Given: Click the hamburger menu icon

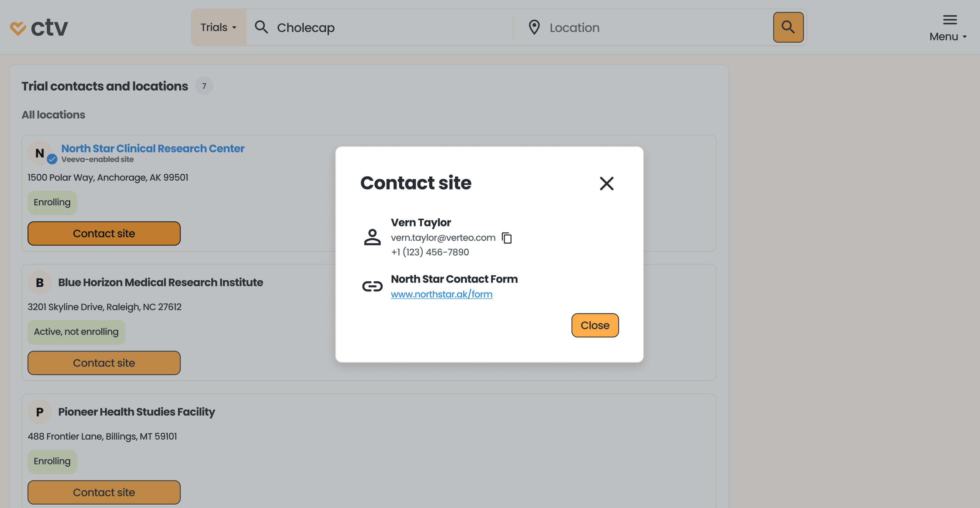Looking at the screenshot, I should (950, 20).
